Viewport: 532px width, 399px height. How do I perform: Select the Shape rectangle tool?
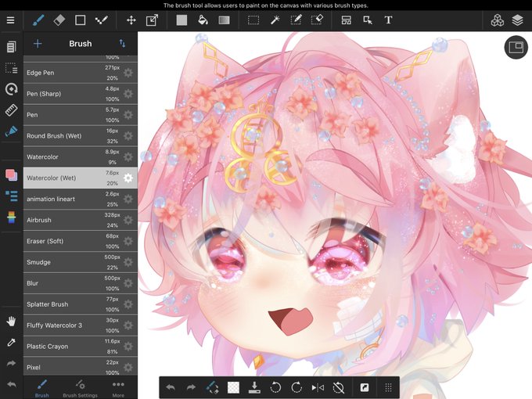(x=80, y=20)
